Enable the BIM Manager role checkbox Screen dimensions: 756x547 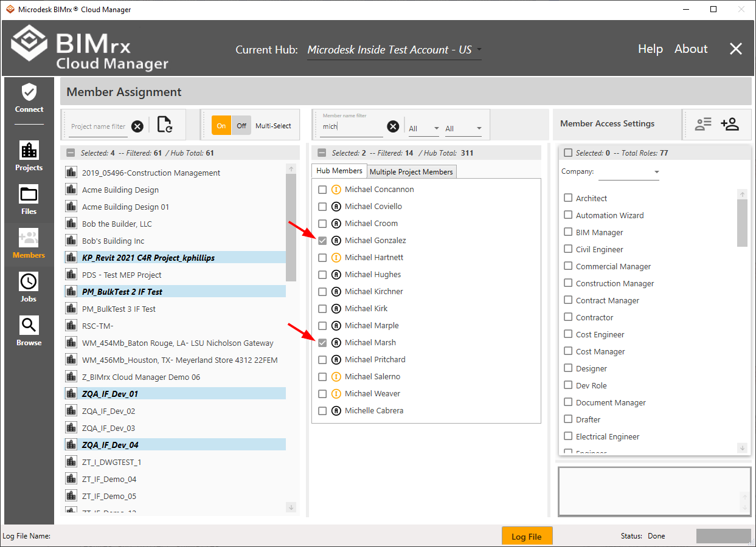pyautogui.click(x=568, y=232)
